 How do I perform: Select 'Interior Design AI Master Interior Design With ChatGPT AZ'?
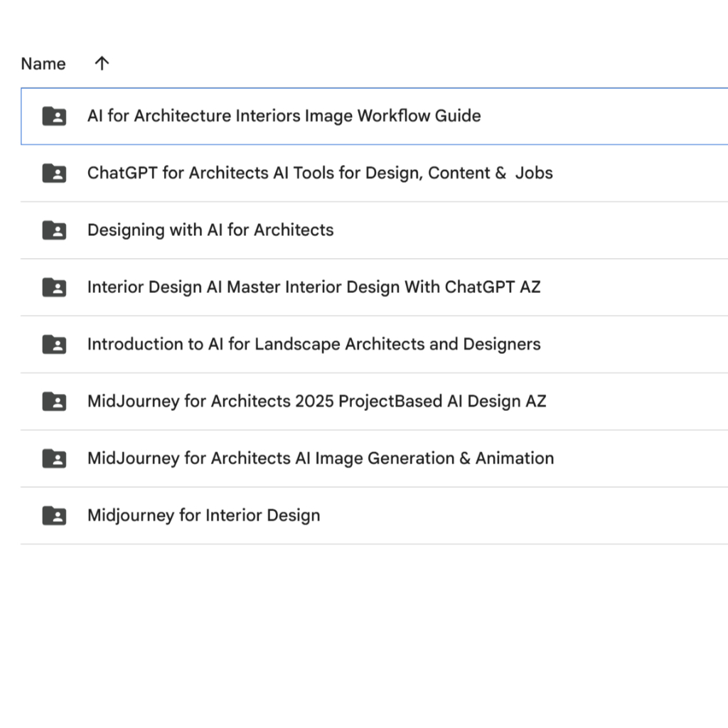[314, 287]
